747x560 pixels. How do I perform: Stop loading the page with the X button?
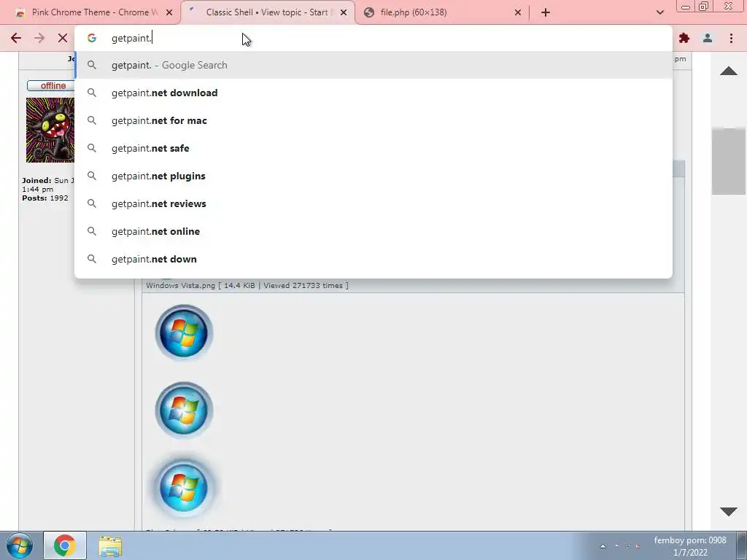[63, 38]
